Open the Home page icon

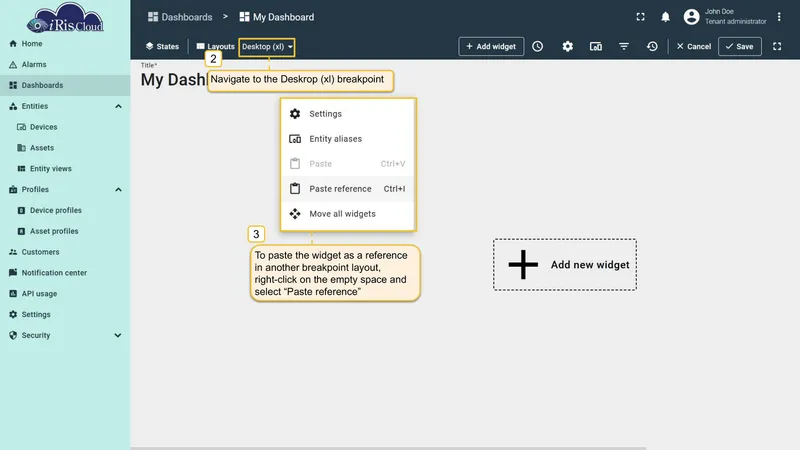[x=13, y=43]
